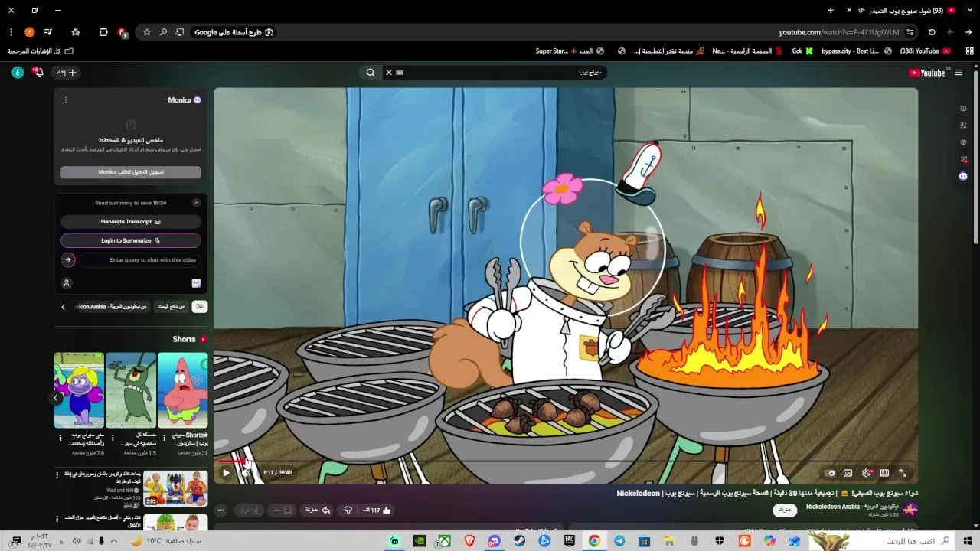Open Steam from the taskbar
The image size is (980, 551).
[519, 541]
